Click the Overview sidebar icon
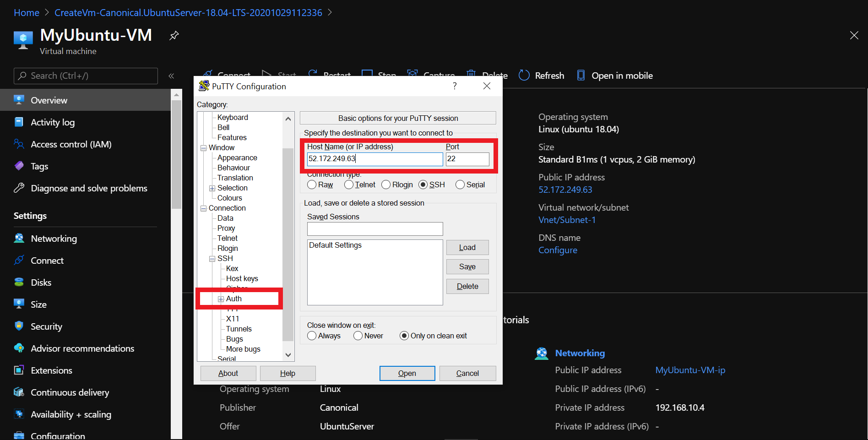Image resolution: width=868 pixels, height=440 pixels. [x=19, y=100]
